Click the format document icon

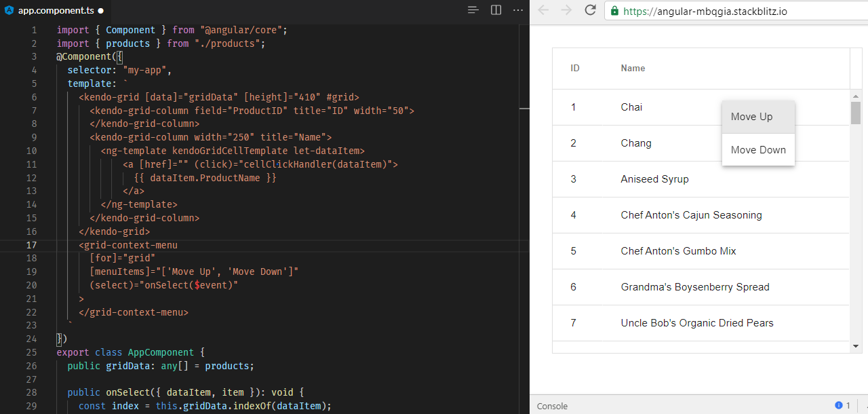click(473, 10)
